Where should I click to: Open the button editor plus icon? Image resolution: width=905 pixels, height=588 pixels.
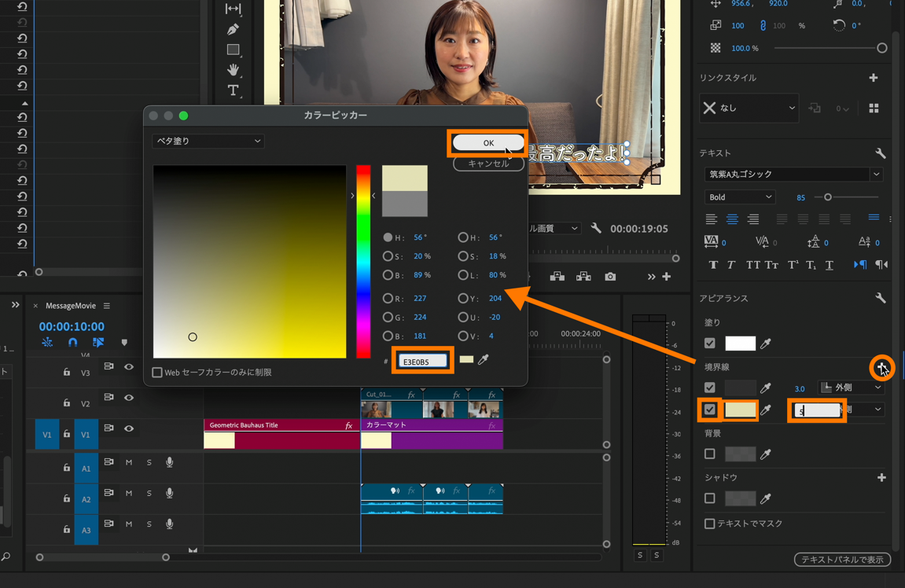(667, 277)
